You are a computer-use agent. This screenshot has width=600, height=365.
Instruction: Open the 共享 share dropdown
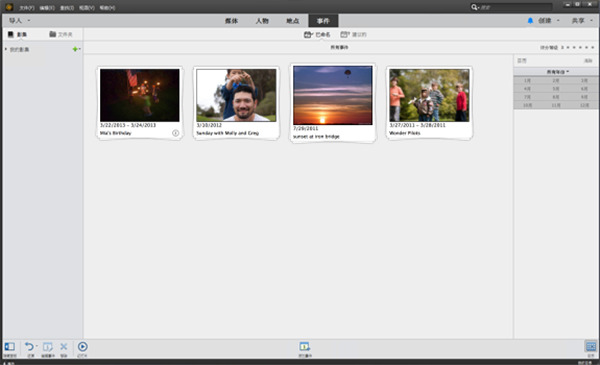(582, 21)
